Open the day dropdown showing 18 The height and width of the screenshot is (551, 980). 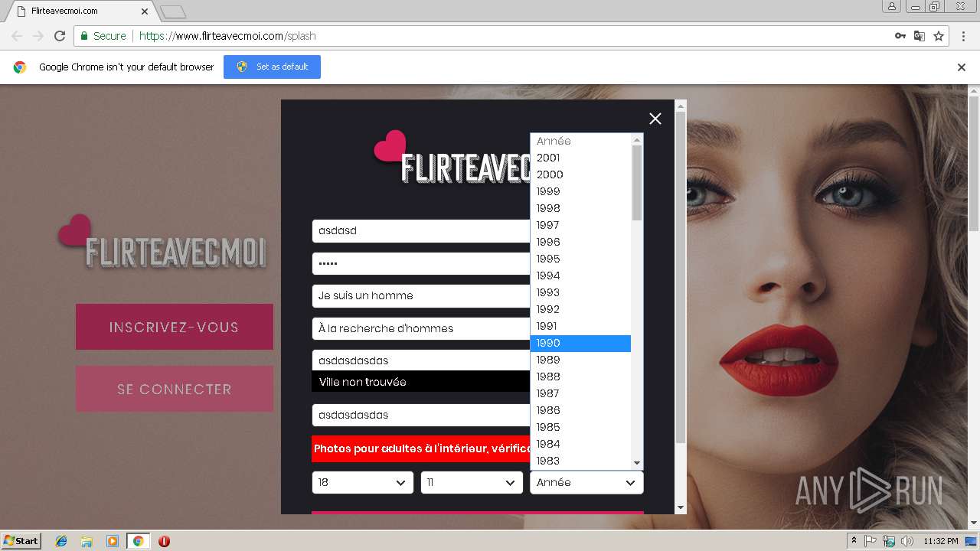[363, 482]
